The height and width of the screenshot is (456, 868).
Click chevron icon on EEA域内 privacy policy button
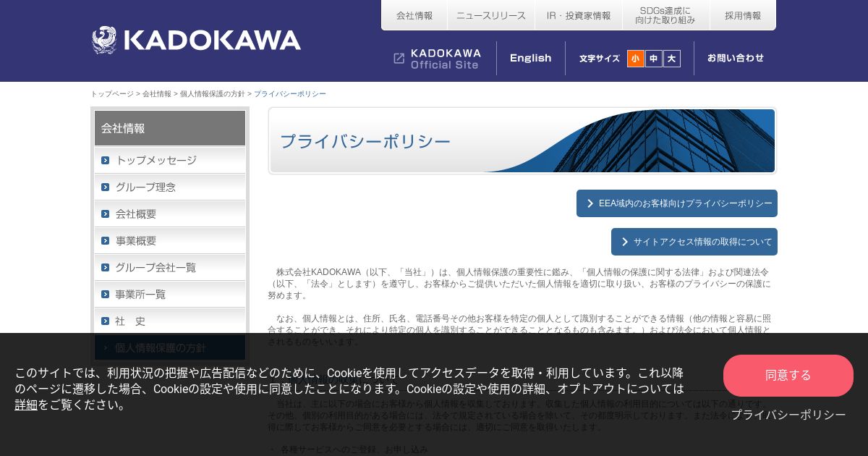[590, 203]
